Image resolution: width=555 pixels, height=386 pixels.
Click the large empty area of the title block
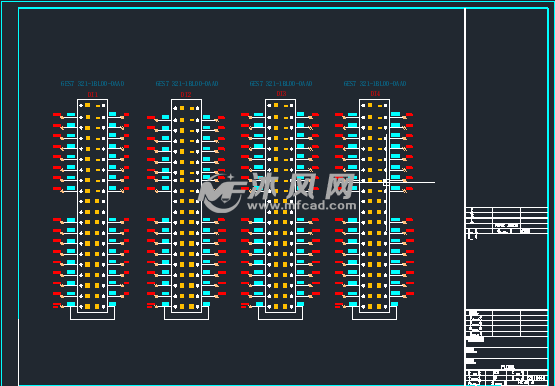[507, 108]
